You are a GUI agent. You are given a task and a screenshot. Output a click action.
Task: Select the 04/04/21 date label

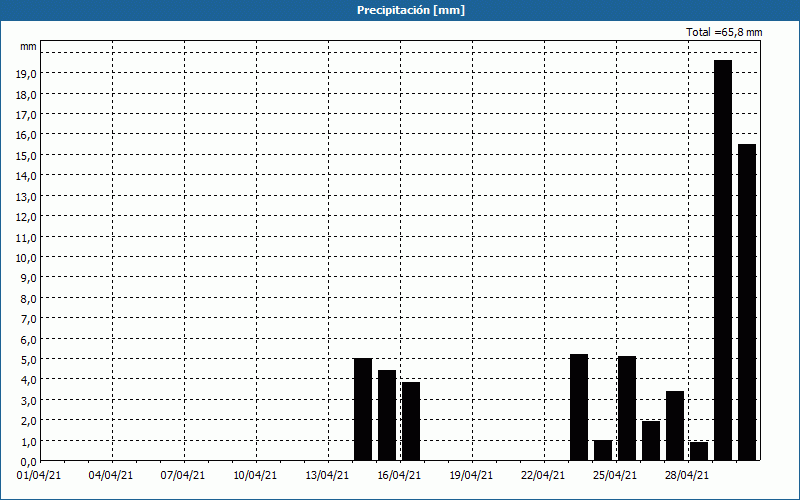(x=111, y=476)
